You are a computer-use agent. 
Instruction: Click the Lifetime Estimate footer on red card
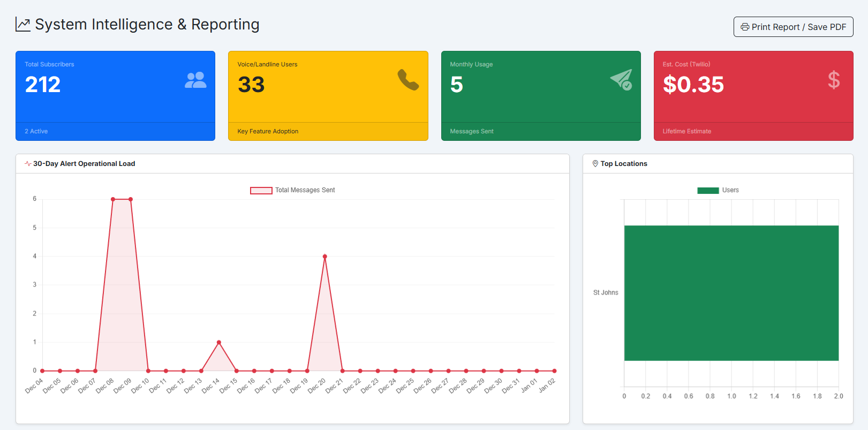(x=686, y=131)
